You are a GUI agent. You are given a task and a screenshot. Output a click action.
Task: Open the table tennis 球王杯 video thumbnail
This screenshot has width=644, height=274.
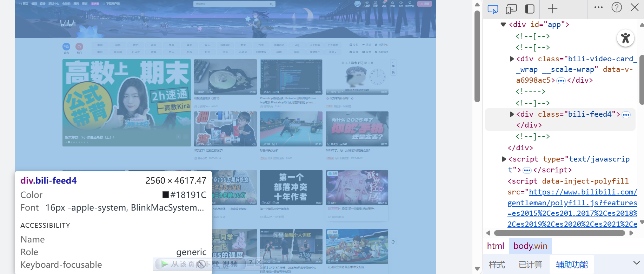click(291, 129)
